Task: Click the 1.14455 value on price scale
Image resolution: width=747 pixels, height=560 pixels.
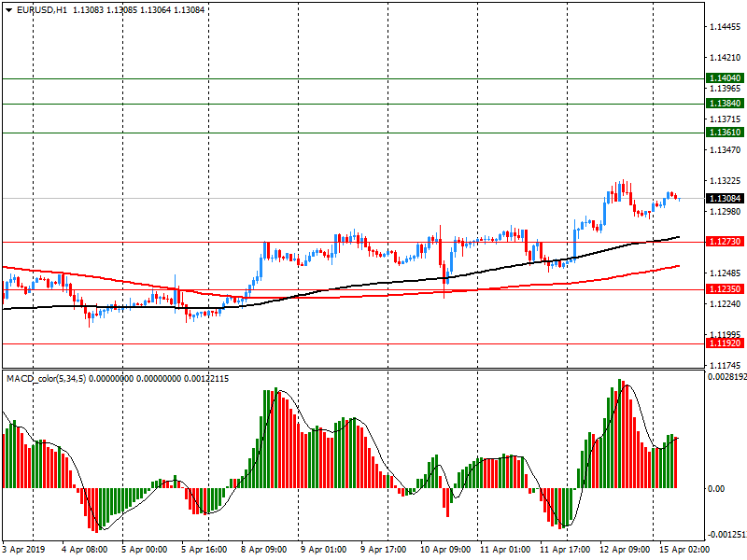Action: [725, 28]
